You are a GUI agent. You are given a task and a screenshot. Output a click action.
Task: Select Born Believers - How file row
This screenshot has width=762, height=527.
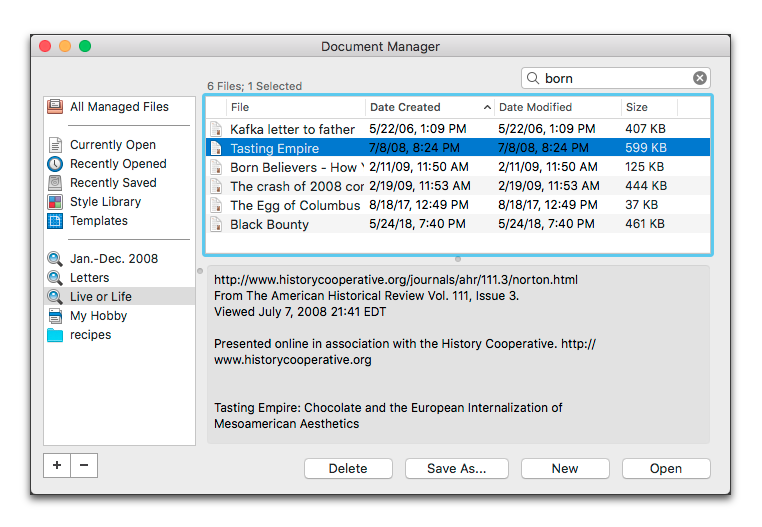tap(458, 167)
